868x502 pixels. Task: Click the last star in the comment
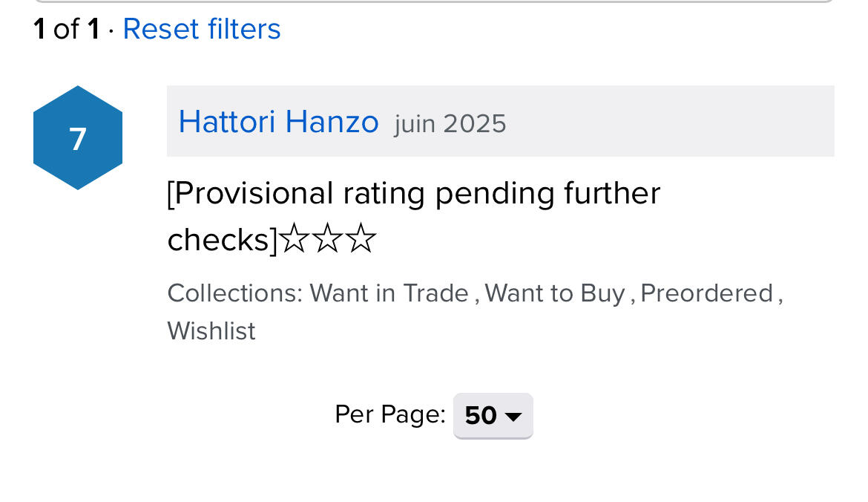click(x=361, y=241)
